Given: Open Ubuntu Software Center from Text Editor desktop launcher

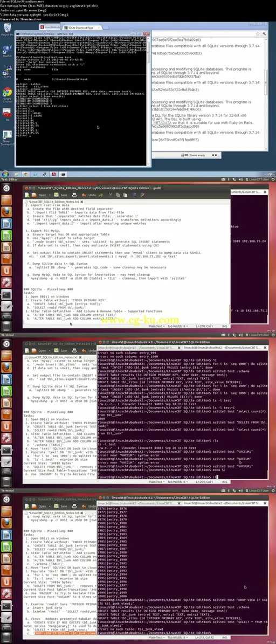Looking at the screenshot, I should (x=6, y=260).
